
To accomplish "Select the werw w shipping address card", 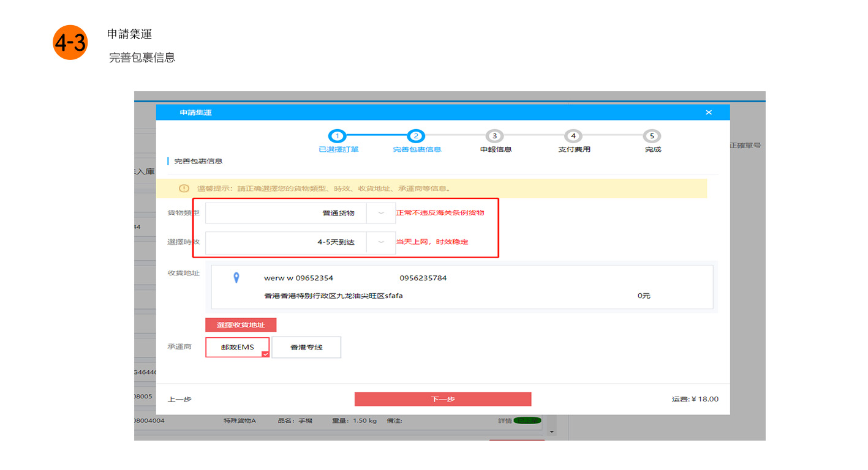I will pos(462,286).
